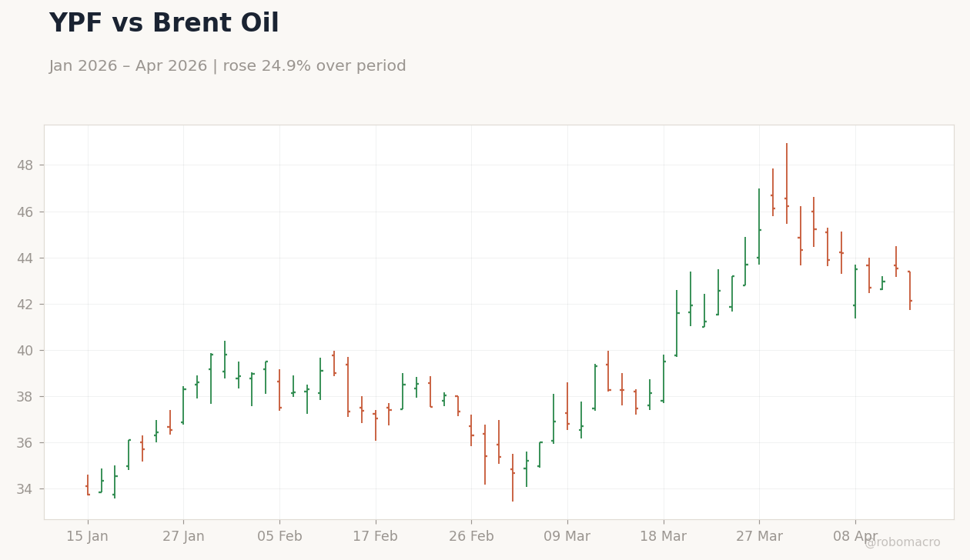Click the 08 Apr x-axis label
970x560 pixels.
pos(855,537)
